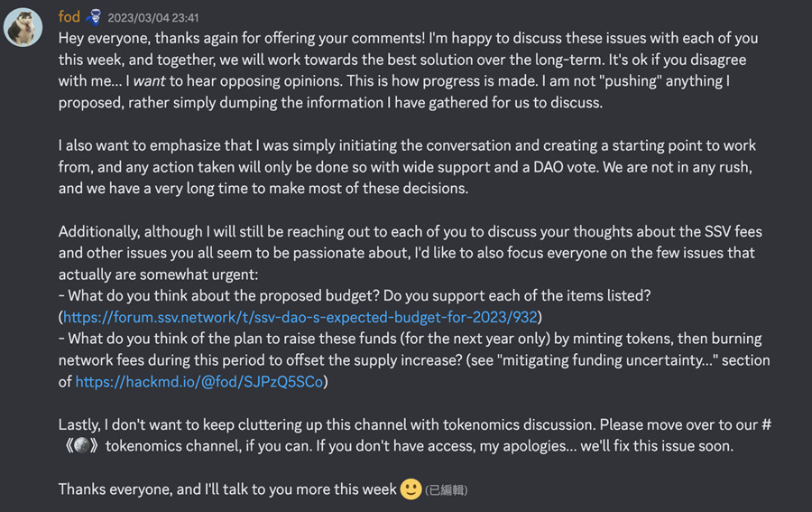Click the message timestamp 2023/03/04 23:41
Viewport: 812px width, 512px height.
[153, 17]
